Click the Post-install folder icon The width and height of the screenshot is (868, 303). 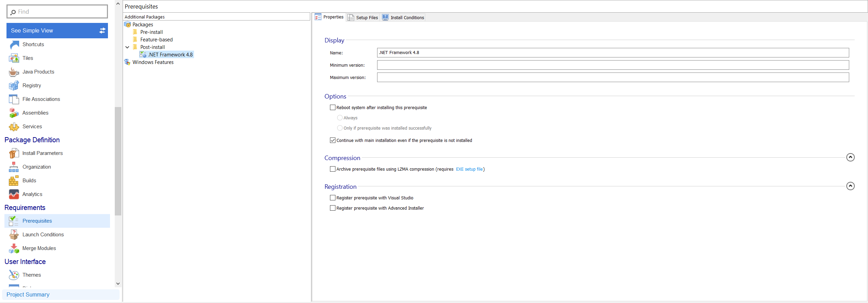point(135,47)
